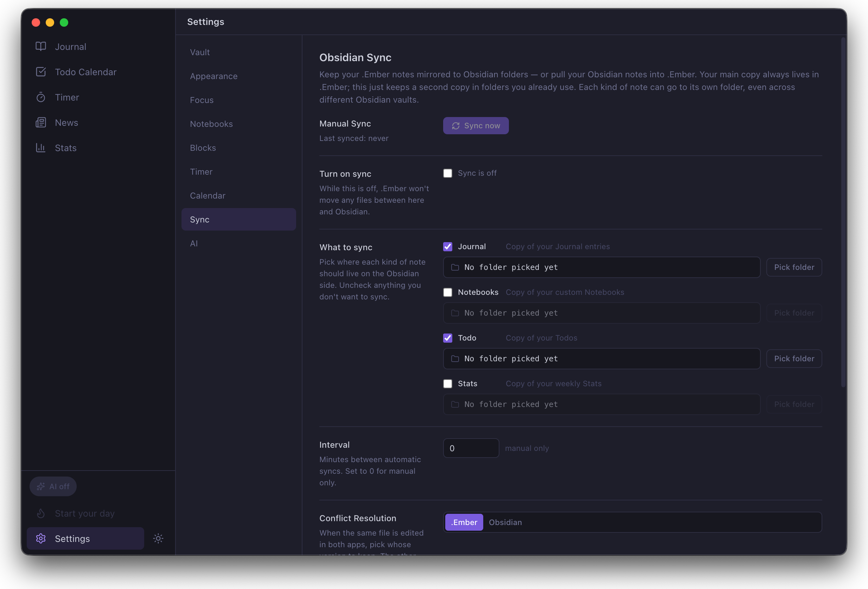
Task: Click the Todo Calendar checkbox icon
Action: pyautogui.click(x=41, y=72)
